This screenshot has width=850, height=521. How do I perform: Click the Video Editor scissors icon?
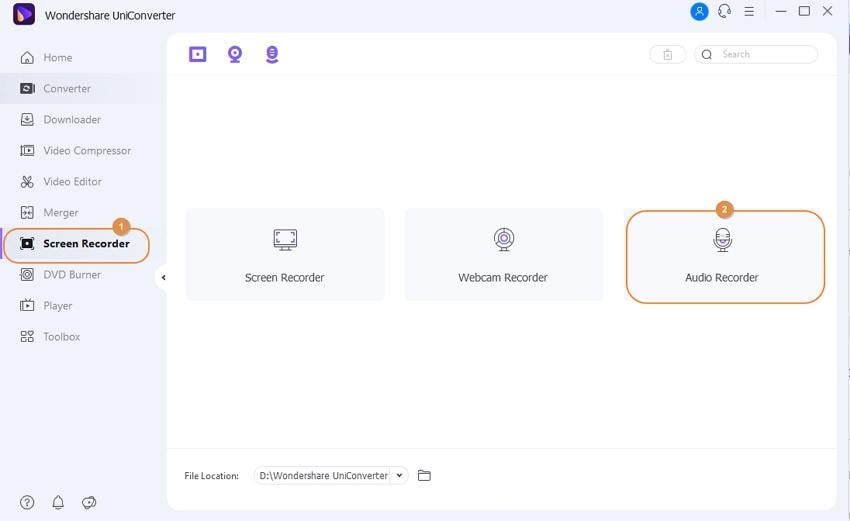[27, 182]
